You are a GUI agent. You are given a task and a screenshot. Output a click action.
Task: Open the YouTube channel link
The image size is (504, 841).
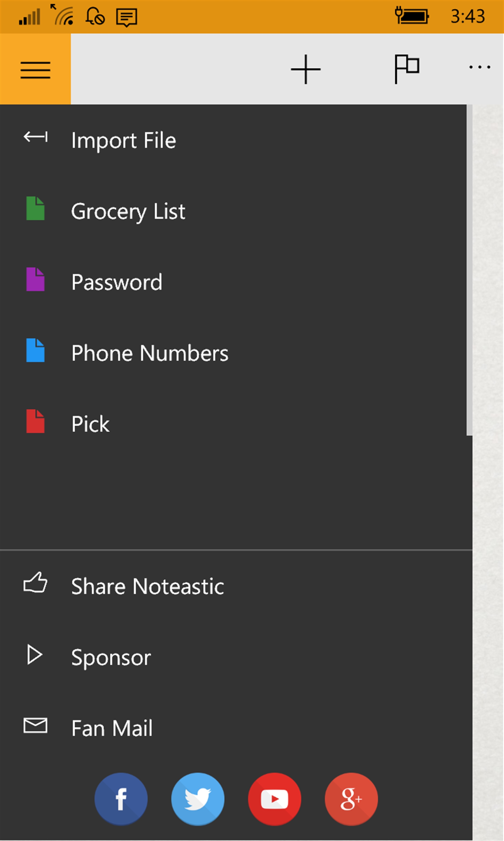click(x=274, y=799)
